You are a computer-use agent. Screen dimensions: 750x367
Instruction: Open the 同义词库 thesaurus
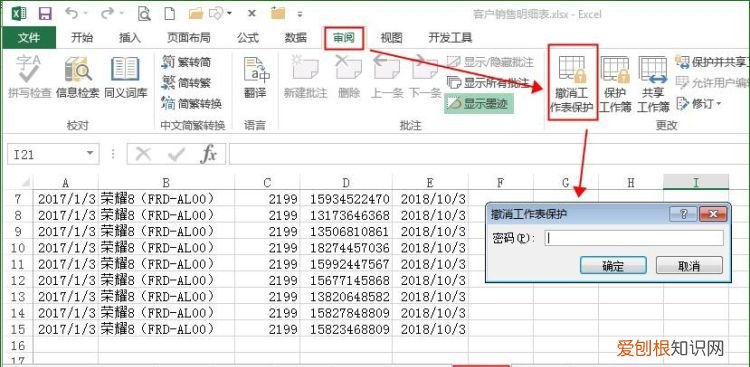[125, 77]
